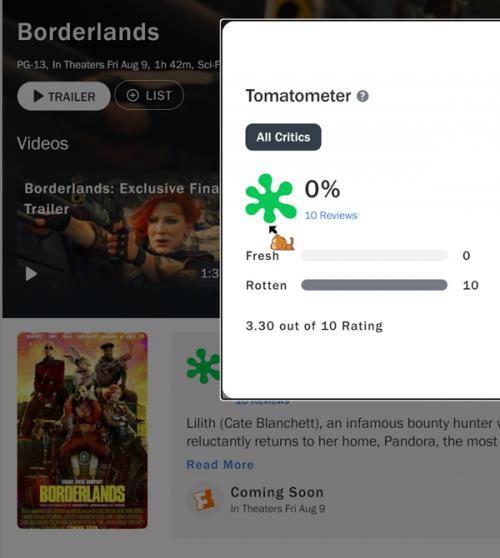Click the Videos section heading
The image size is (500, 558).
pyautogui.click(x=43, y=143)
